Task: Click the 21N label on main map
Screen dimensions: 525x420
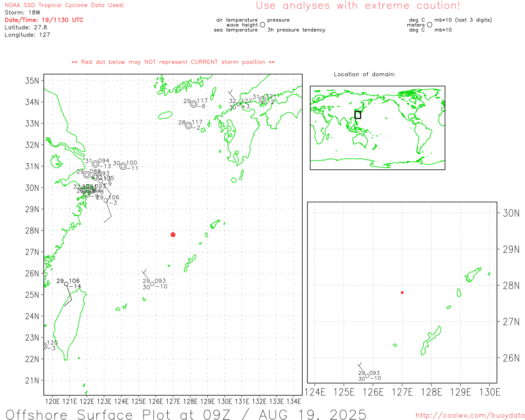Action: [32, 381]
